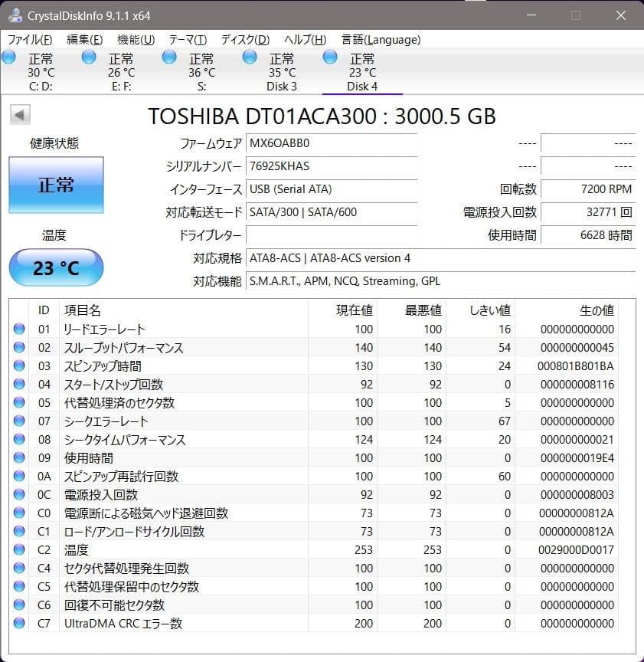Screen dimensions: 644x662
Task: Click the indicator dot next to 温度 attribute
Action: (x=19, y=549)
